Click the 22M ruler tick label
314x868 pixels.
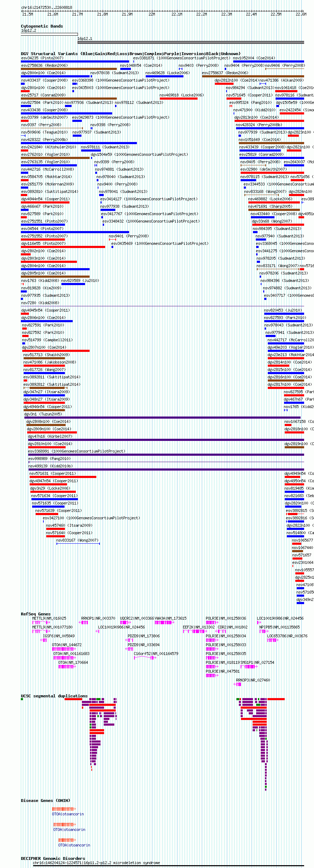[152, 14]
